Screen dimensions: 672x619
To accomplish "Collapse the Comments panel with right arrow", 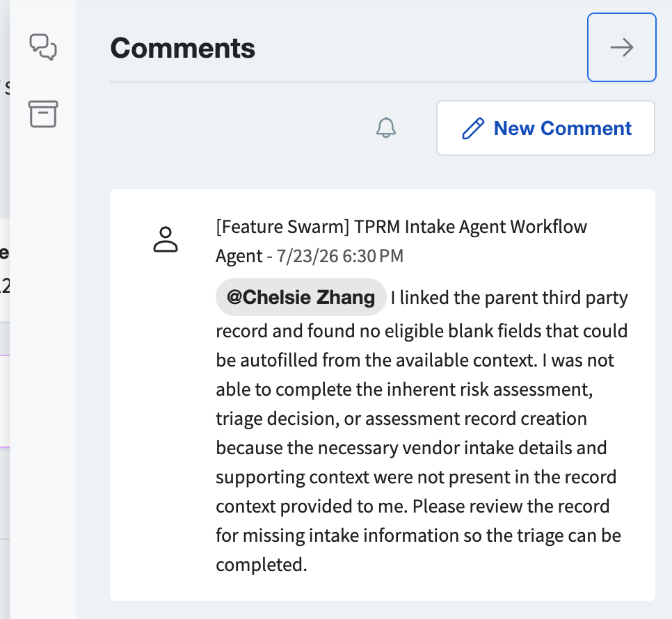I will click(x=621, y=47).
